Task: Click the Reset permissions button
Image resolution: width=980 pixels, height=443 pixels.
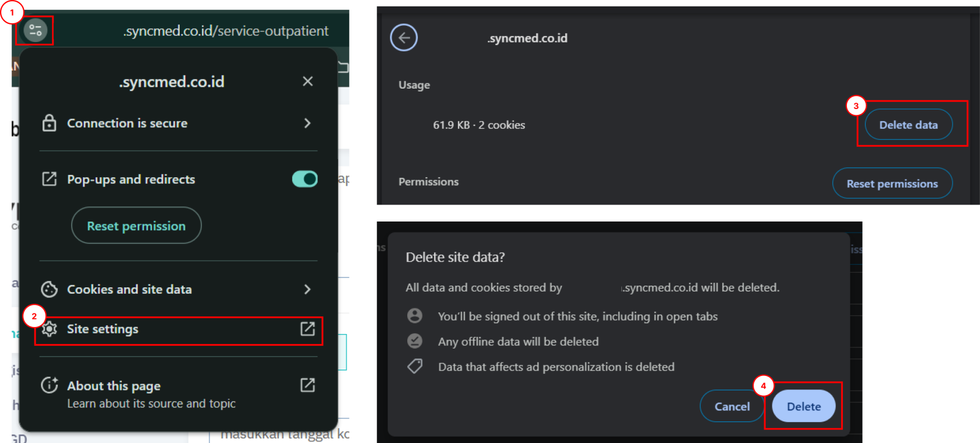Action: tap(892, 184)
